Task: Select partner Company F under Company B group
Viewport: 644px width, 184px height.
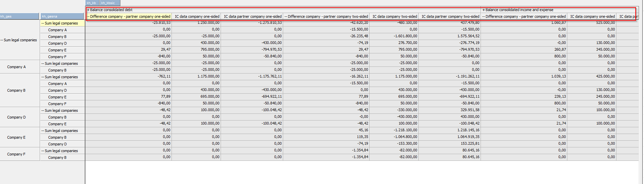Action: 62,104
